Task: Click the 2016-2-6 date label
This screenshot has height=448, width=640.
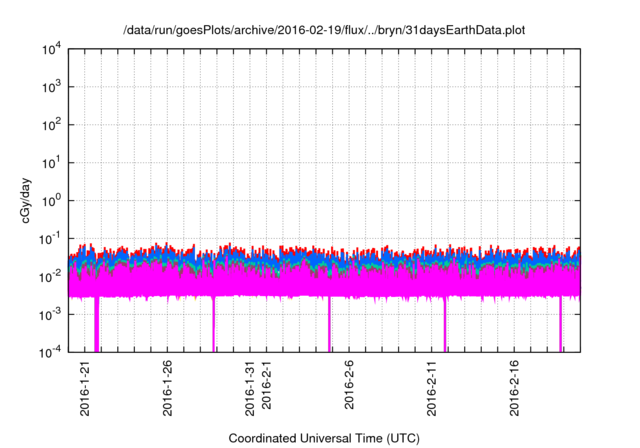Action: click(349, 385)
